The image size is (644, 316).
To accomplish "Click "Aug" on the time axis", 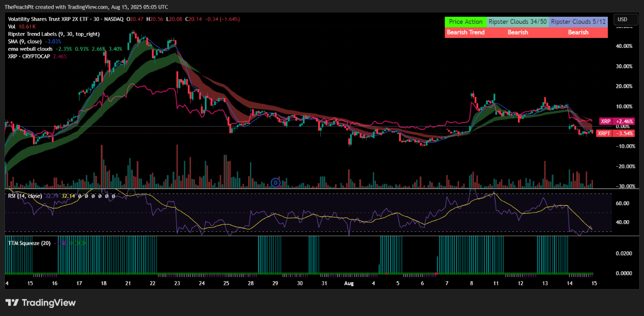I will [x=349, y=283].
